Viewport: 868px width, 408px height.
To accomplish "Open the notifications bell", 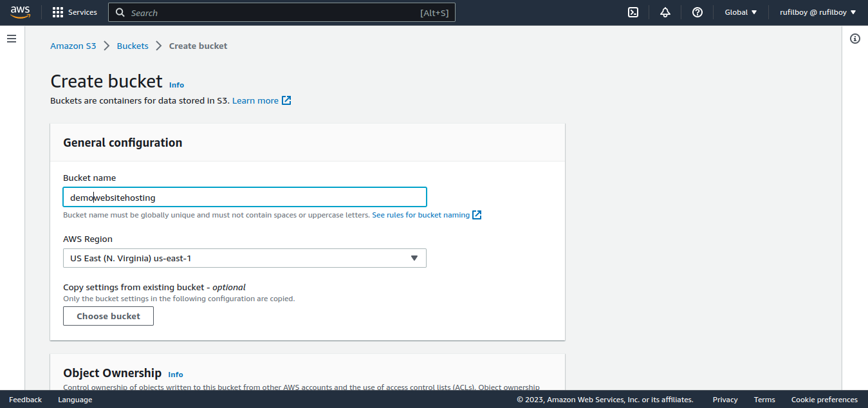I will pyautogui.click(x=665, y=12).
